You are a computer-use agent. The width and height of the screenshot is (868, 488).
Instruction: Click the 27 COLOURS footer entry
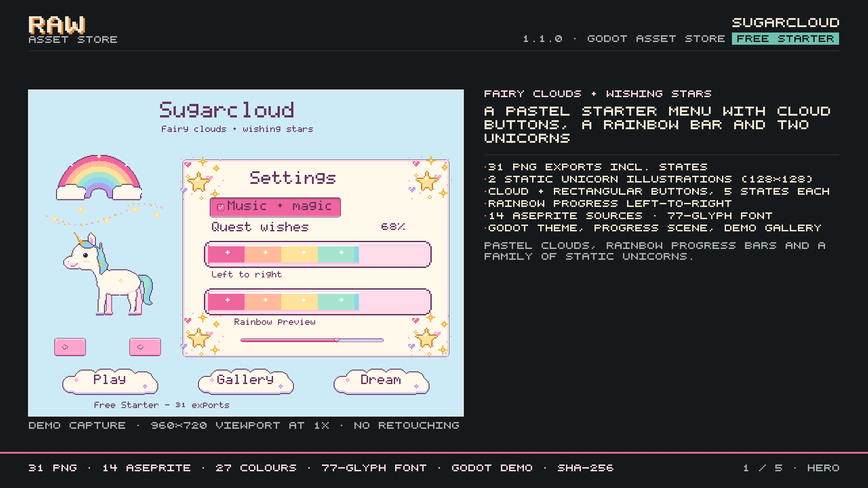tap(256, 468)
